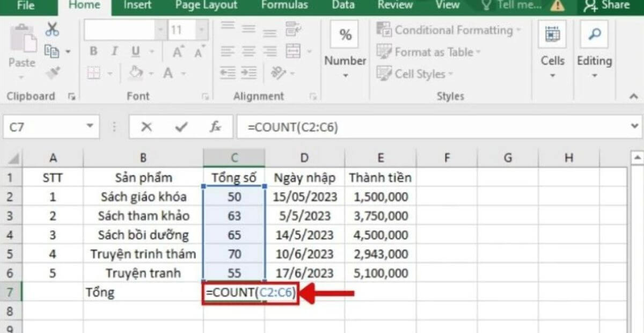
Task: Select the Format Painter brush
Action: pyautogui.click(x=52, y=72)
